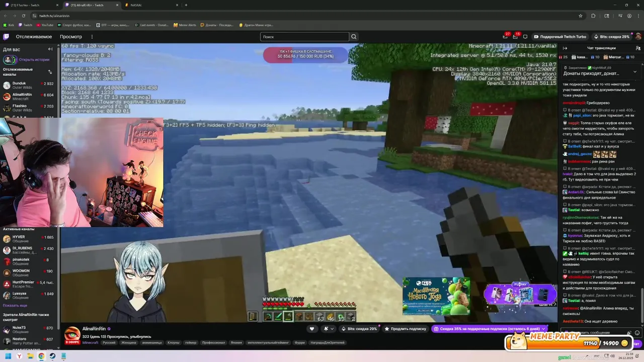Viewport: 644px width, 362px height.
Task: Open the whispers chat bubble icon
Action: point(525,37)
